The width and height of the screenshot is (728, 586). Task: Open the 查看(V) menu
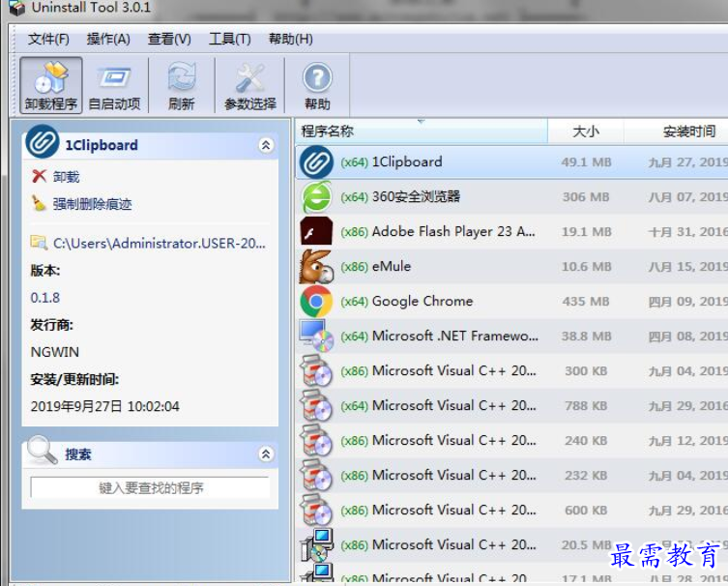(169, 39)
